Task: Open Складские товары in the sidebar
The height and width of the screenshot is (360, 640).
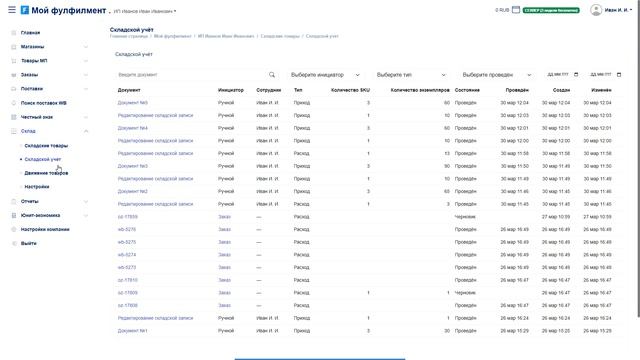Action: click(46, 146)
